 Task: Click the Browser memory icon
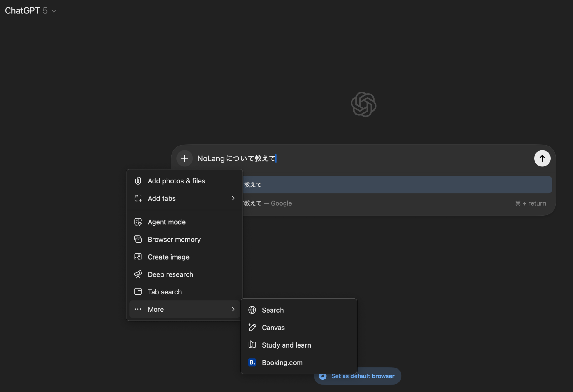[138, 239]
